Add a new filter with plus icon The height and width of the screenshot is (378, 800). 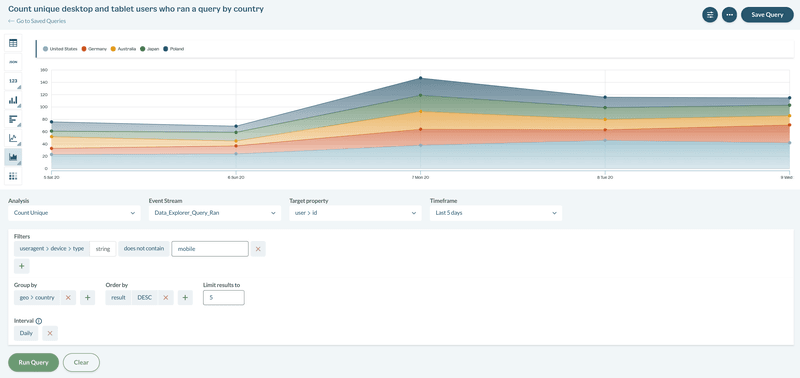point(22,266)
